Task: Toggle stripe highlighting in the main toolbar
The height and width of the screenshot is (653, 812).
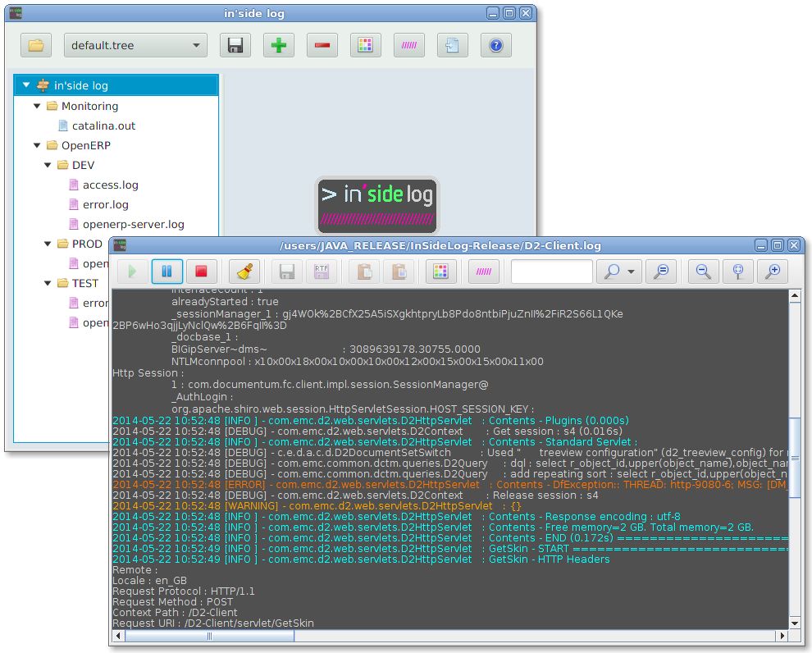Action: 408,45
